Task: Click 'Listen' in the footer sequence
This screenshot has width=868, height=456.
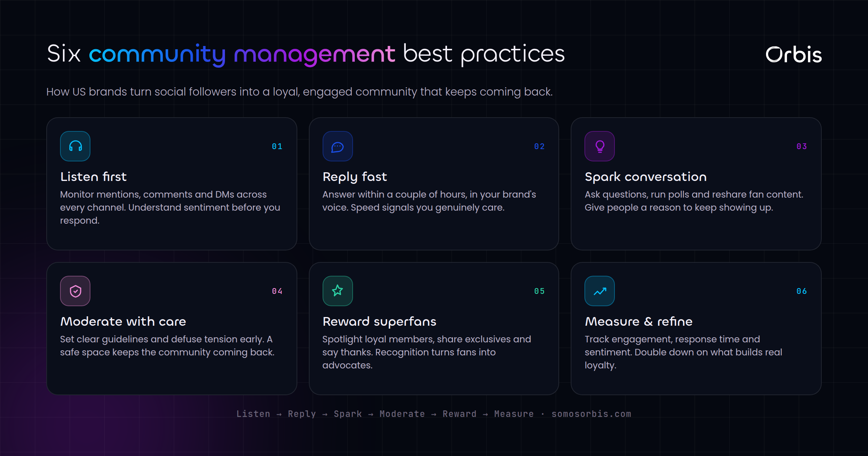Action: [253, 414]
